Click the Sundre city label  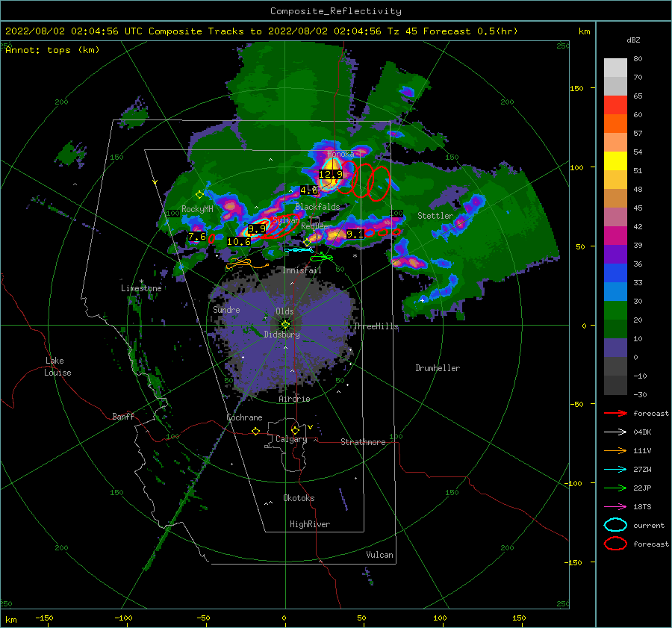(x=226, y=309)
